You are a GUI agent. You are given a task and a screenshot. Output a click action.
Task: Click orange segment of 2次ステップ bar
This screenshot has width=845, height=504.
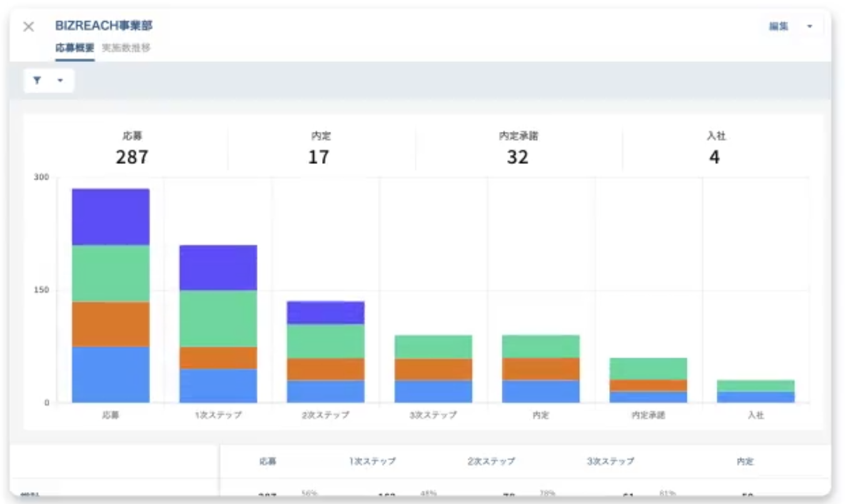tap(326, 369)
